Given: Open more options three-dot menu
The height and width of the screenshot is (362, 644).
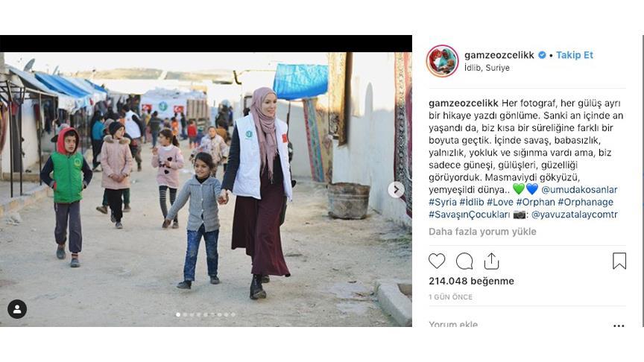Looking at the screenshot, I should [x=619, y=326].
